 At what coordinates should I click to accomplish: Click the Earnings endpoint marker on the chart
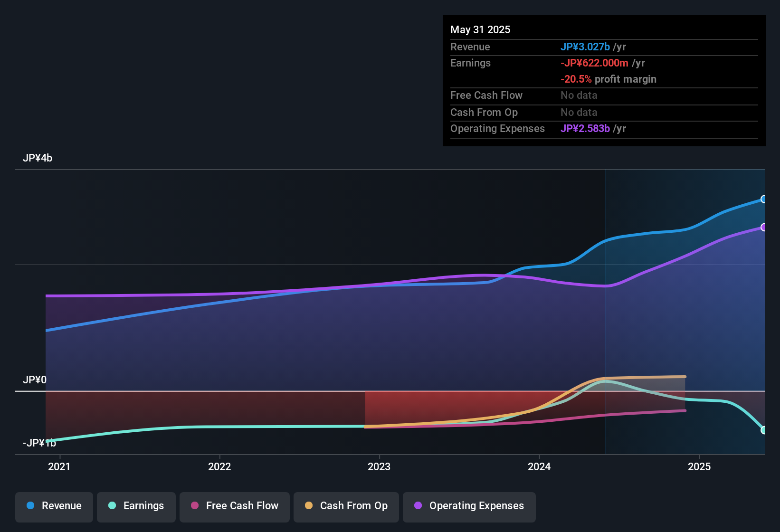point(764,430)
